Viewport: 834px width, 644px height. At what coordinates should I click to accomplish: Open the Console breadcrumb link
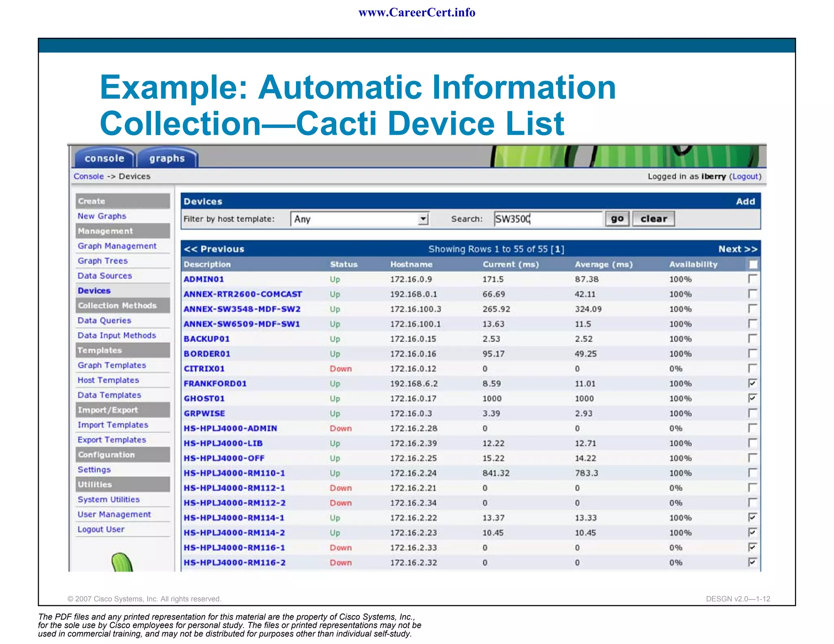89,176
